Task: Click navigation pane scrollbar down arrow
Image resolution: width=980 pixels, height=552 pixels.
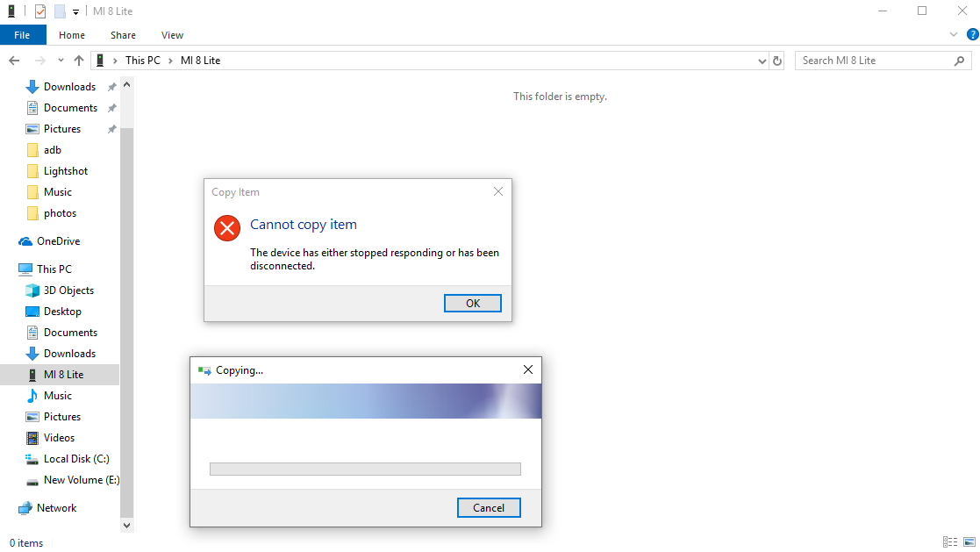Action: click(x=127, y=526)
